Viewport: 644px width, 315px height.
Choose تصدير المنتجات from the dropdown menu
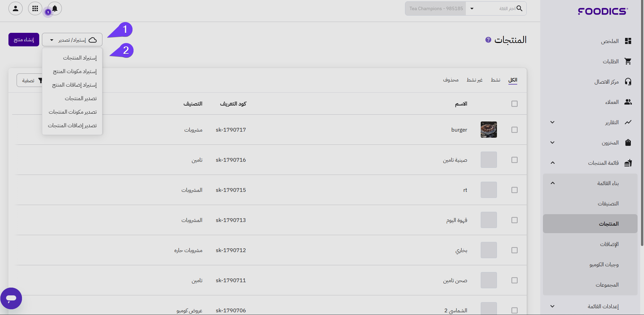81,98
